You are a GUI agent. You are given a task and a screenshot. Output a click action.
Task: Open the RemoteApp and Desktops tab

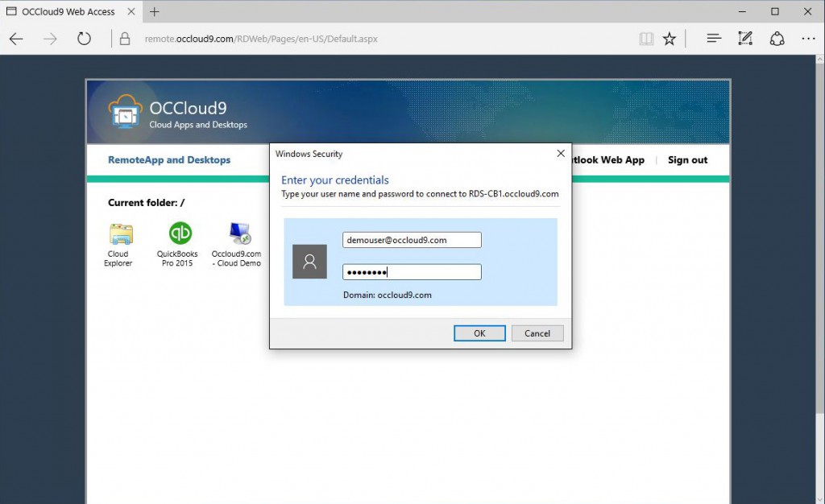[x=169, y=159]
